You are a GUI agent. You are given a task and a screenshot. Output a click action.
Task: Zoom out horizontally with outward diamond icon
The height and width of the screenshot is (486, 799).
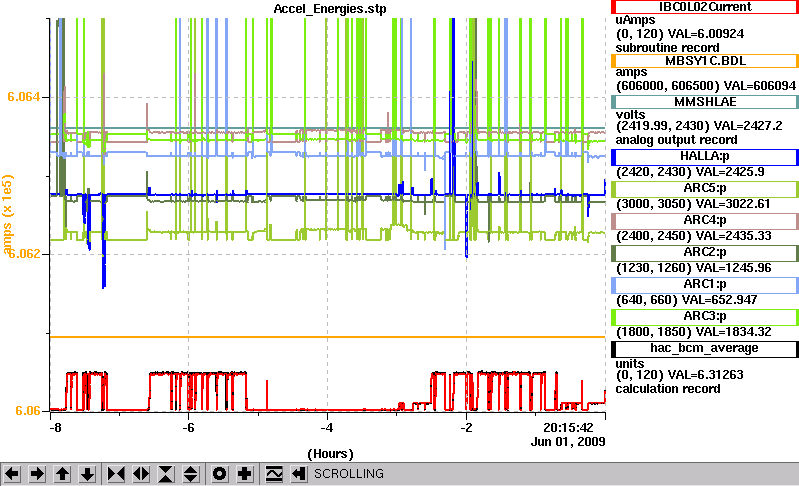141,474
